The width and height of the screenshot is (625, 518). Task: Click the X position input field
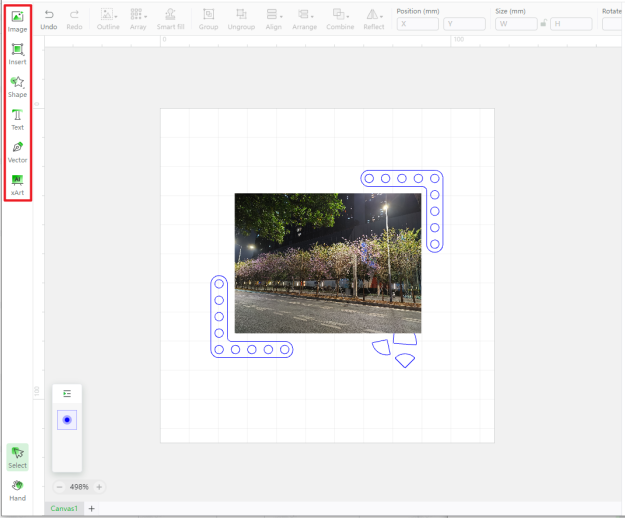point(417,23)
